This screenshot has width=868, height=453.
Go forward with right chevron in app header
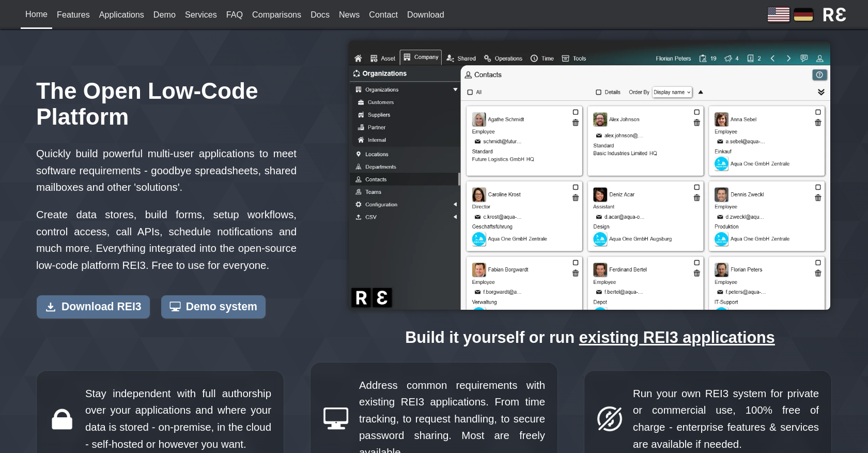click(788, 58)
